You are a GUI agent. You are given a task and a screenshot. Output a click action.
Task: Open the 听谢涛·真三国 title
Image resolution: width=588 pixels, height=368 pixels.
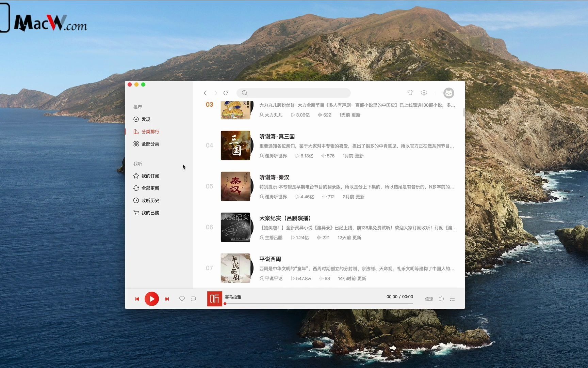277,136
